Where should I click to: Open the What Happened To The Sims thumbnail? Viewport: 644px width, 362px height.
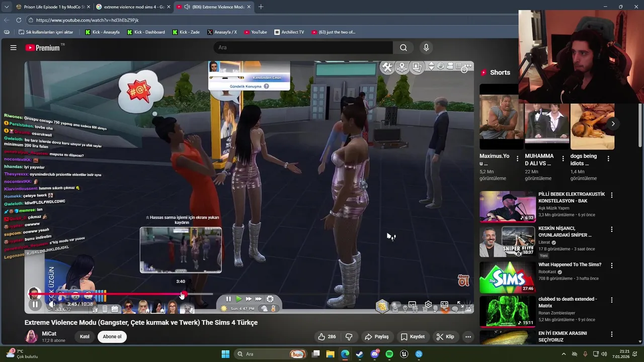507,277
